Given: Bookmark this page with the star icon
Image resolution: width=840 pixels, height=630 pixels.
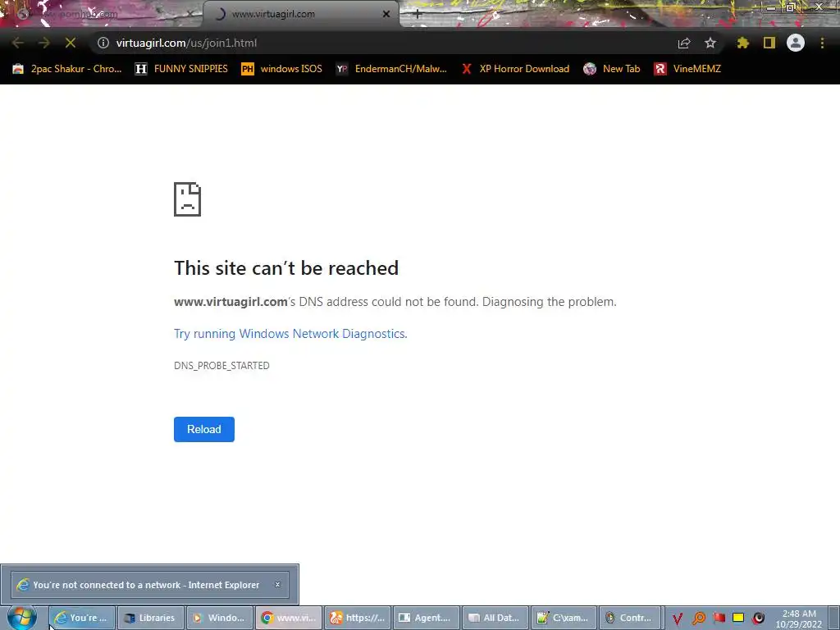Looking at the screenshot, I should (x=710, y=43).
